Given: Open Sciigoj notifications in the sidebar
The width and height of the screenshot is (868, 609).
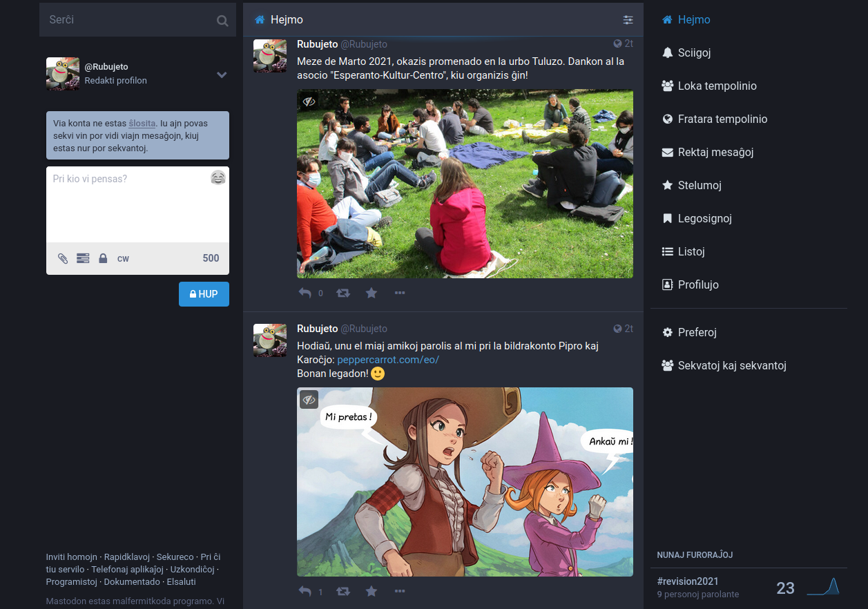Looking at the screenshot, I should [694, 52].
